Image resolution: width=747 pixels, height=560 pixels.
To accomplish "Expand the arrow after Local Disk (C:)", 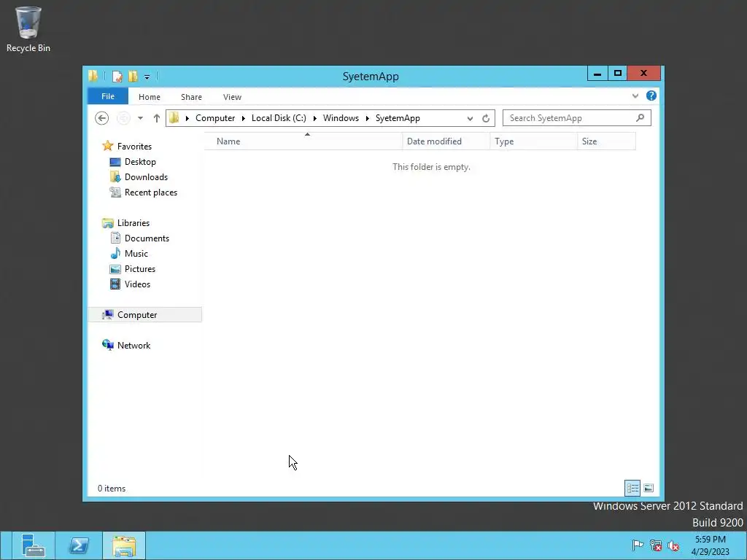I will 315,118.
